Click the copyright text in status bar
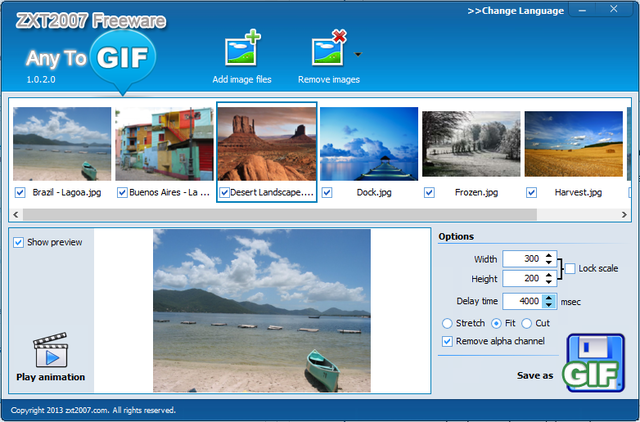The width and height of the screenshot is (640, 422). (93, 410)
